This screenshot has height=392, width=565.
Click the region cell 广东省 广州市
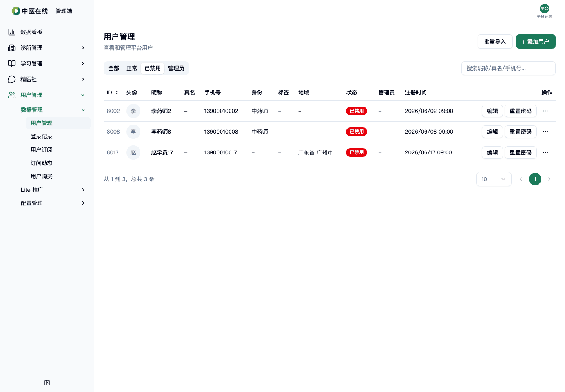click(315, 152)
